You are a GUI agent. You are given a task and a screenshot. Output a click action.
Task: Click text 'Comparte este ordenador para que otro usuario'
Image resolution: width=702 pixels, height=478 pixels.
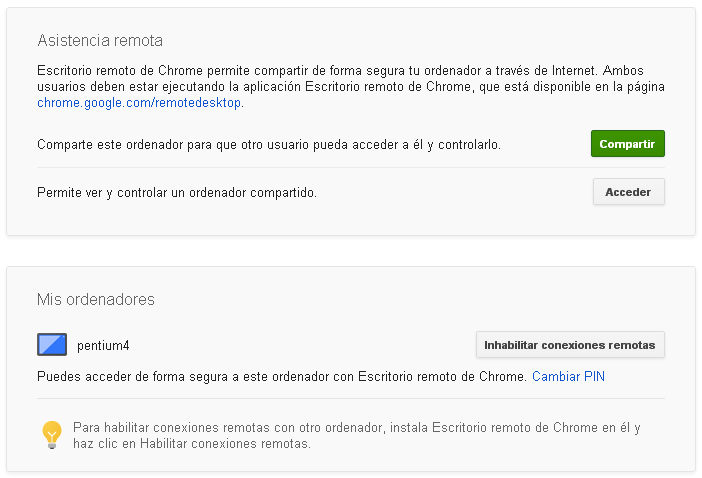(x=173, y=145)
